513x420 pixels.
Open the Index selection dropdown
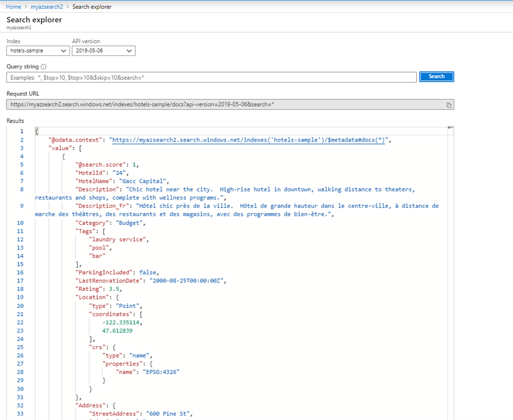coord(37,50)
